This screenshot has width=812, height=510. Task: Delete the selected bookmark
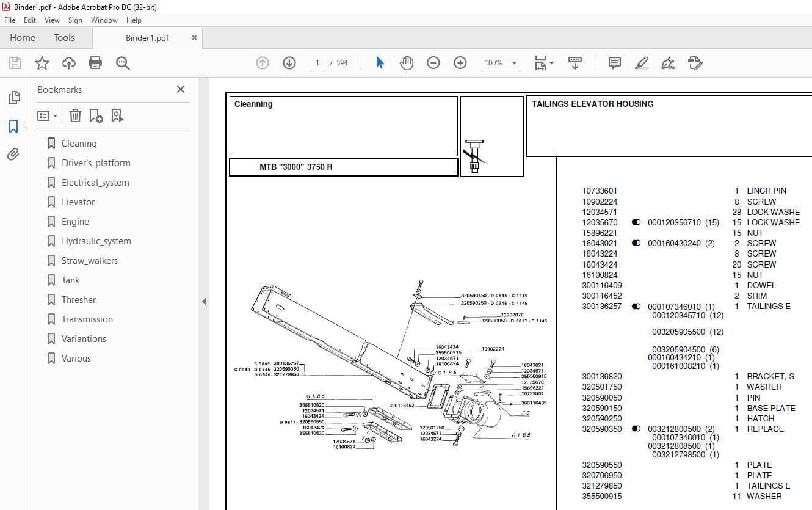(75, 115)
